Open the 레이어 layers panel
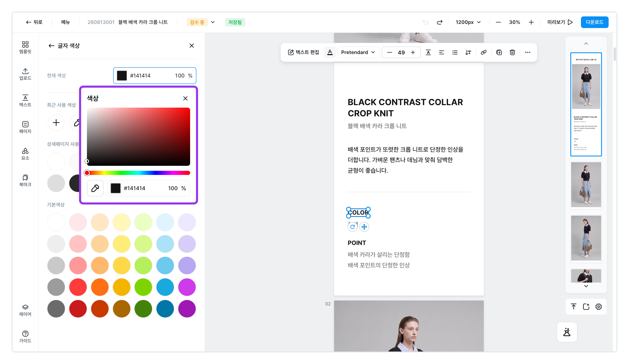 (25, 310)
